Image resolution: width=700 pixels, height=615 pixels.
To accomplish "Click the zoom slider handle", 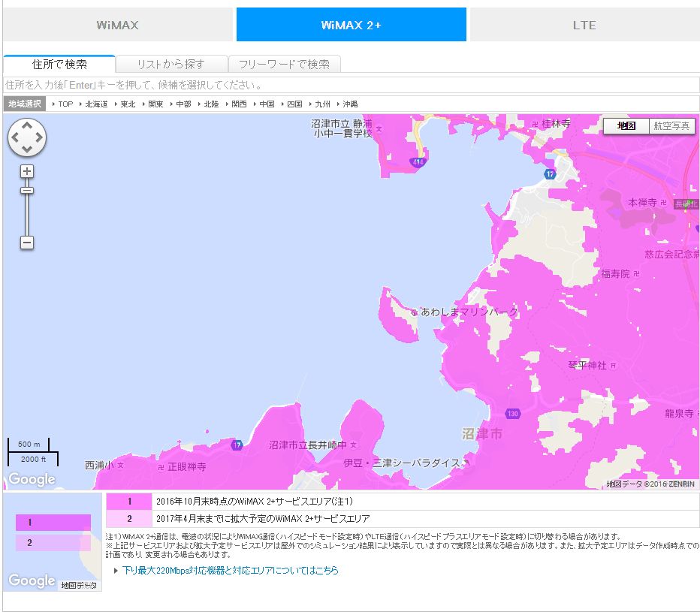I will point(27,191).
